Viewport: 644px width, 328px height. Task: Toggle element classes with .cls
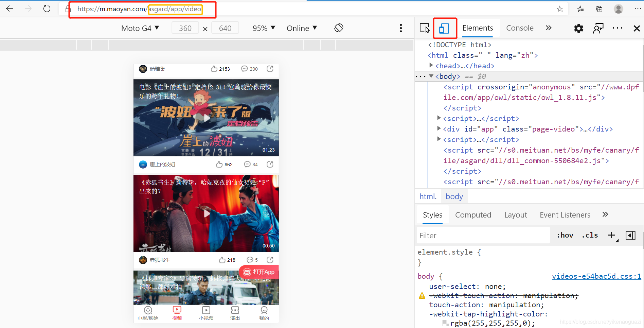click(590, 235)
